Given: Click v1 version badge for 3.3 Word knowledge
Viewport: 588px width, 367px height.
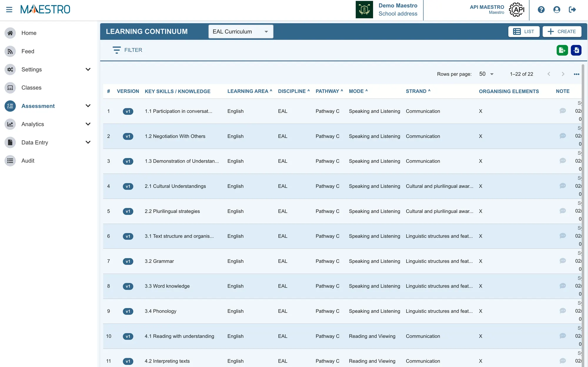Looking at the screenshot, I should click(128, 286).
